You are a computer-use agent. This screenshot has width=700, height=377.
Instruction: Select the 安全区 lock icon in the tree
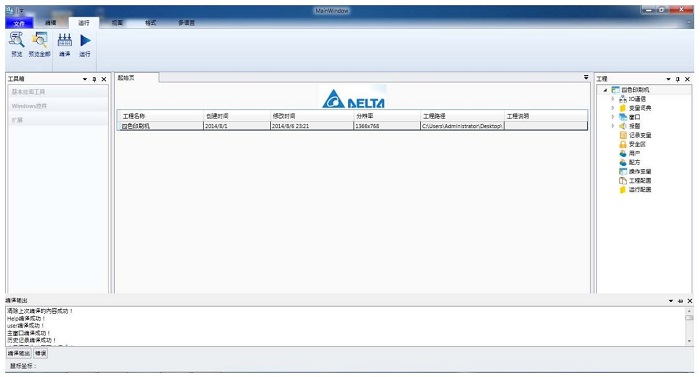point(623,144)
